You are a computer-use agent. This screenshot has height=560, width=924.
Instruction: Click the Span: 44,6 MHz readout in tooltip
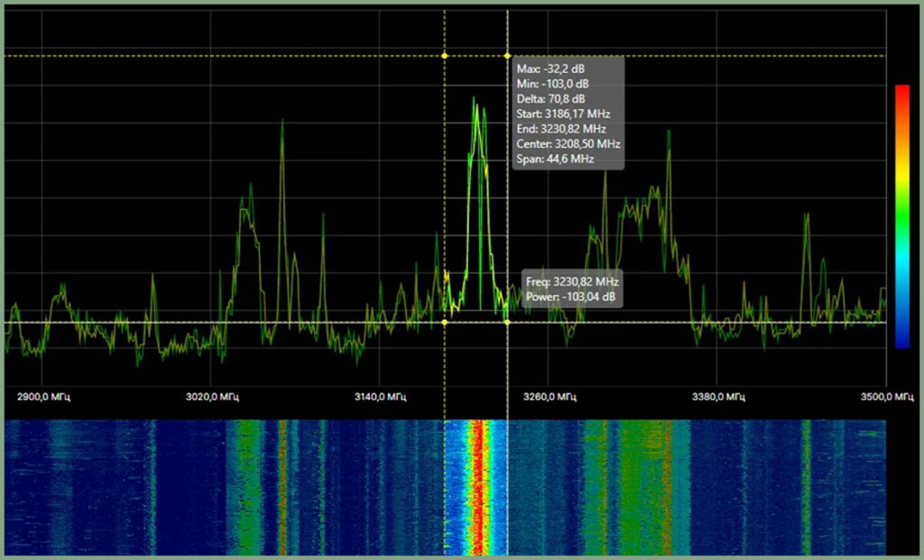[555, 159]
